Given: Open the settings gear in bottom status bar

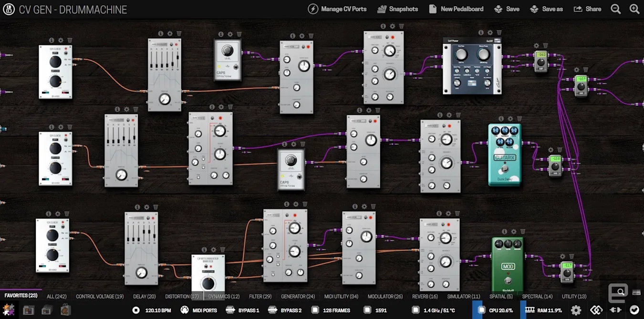Looking at the screenshot, I should point(576,310).
